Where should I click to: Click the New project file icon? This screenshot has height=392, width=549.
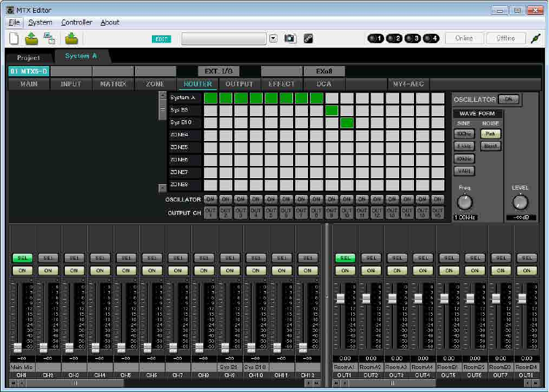coord(15,38)
